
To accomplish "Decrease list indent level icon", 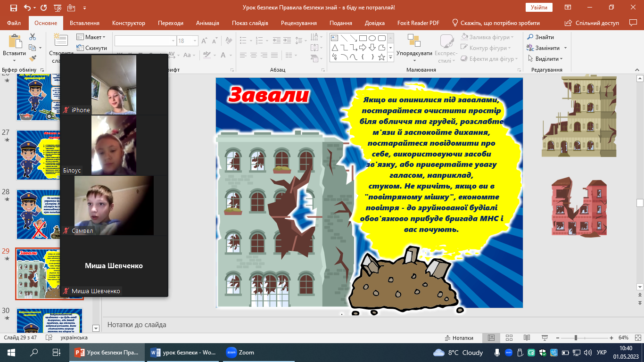I will [278, 41].
